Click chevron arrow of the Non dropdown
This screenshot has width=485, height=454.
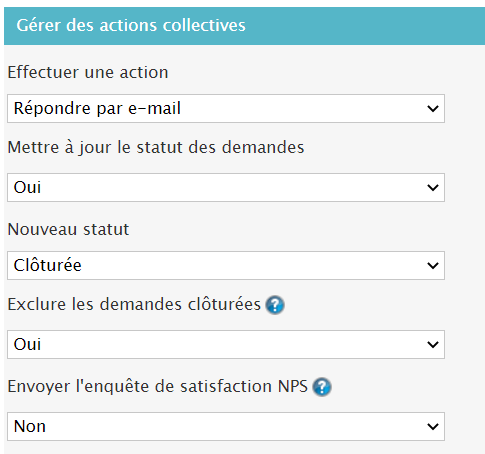pyautogui.click(x=433, y=426)
